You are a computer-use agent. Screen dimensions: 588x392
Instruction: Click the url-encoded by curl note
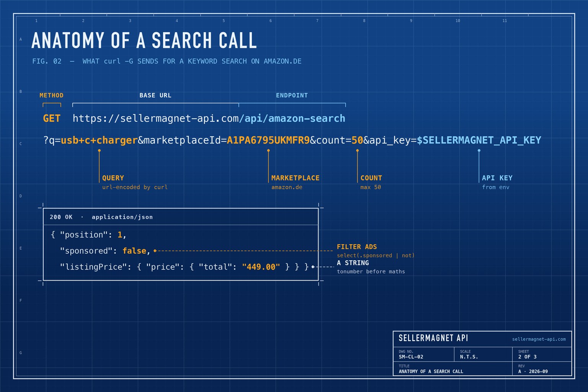tap(135, 187)
